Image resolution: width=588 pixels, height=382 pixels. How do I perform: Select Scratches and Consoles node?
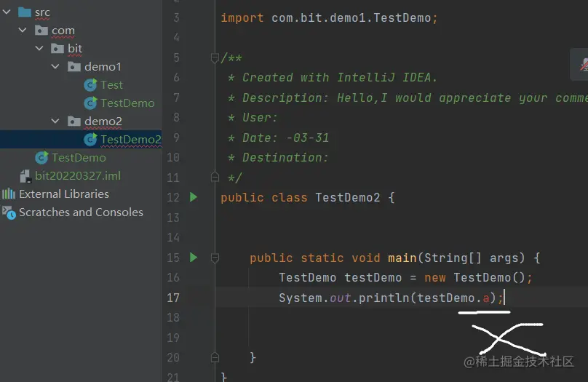(x=81, y=212)
